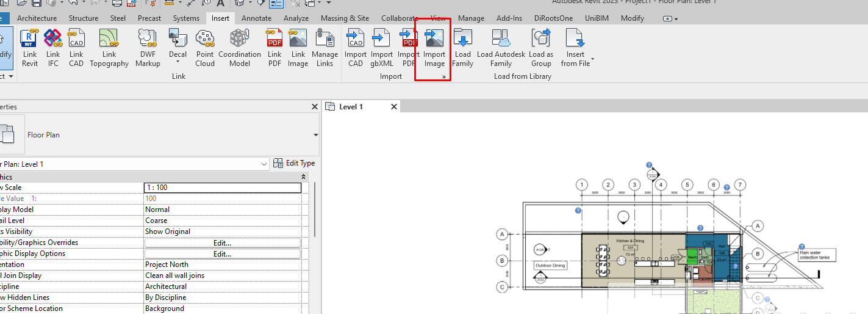Select the Point Cloud tool
Viewport: 868px width, 314px height.
tap(205, 48)
